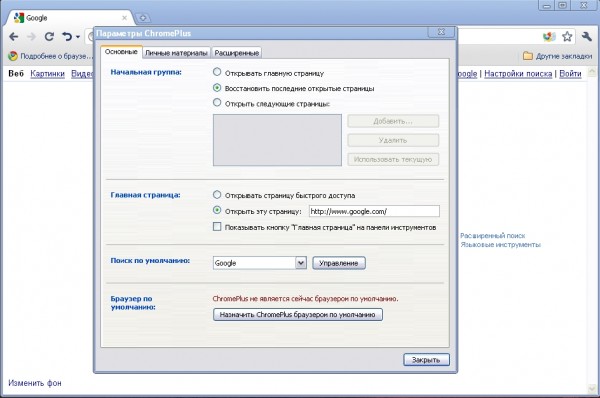Click 'Использовать текущую' button
This screenshot has height=398, width=600.
(x=393, y=159)
